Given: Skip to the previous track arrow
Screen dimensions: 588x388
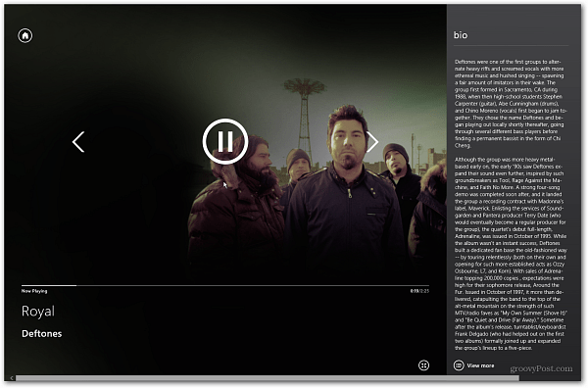Looking at the screenshot, I should (x=78, y=142).
